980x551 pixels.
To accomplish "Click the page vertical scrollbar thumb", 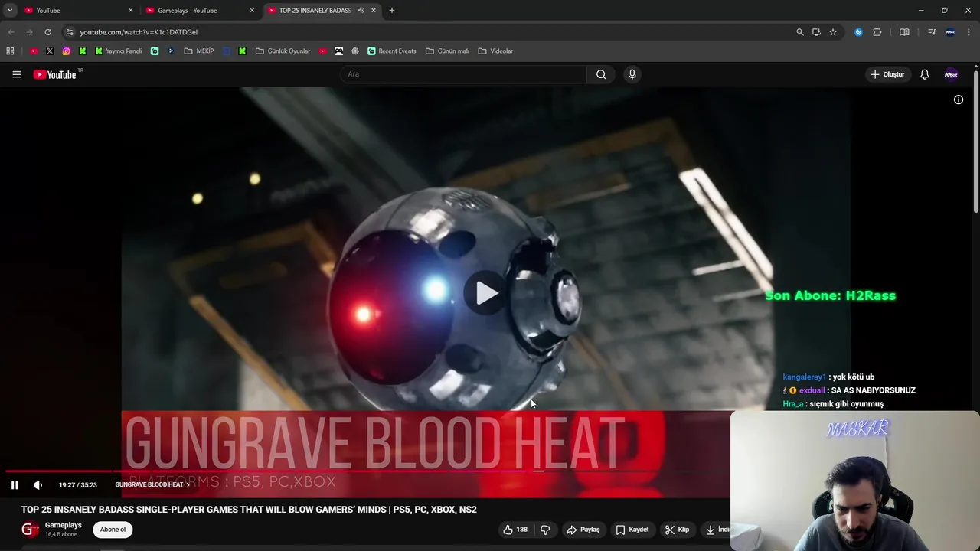I will (976, 142).
